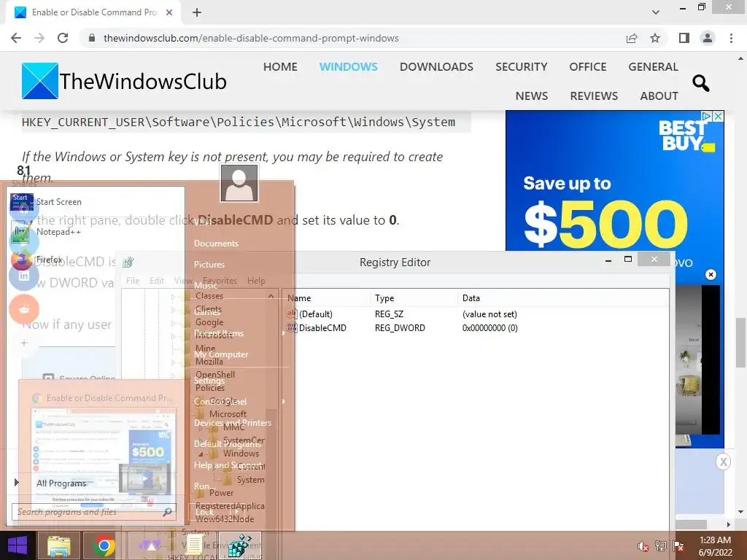This screenshot has width=747, height=560.
Task: Open the network tray icon
Action: pyautogui.click(x=660, y=546)
